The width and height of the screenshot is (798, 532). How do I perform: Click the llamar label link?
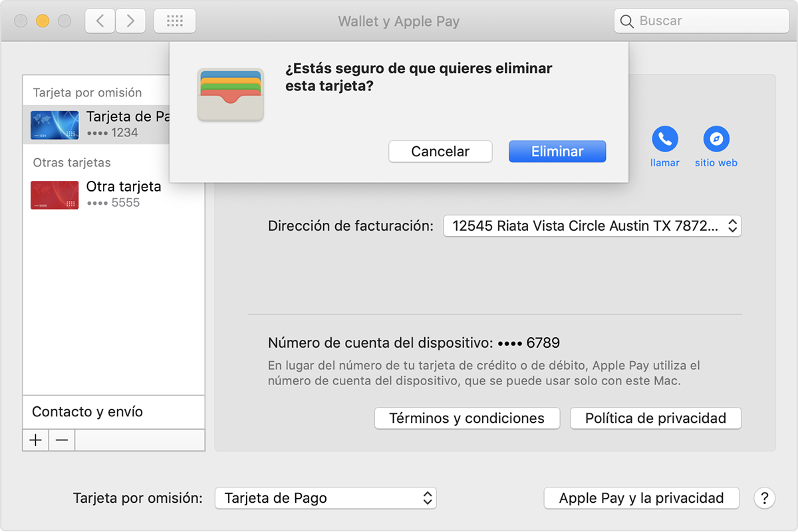click(x=664, y=163)
